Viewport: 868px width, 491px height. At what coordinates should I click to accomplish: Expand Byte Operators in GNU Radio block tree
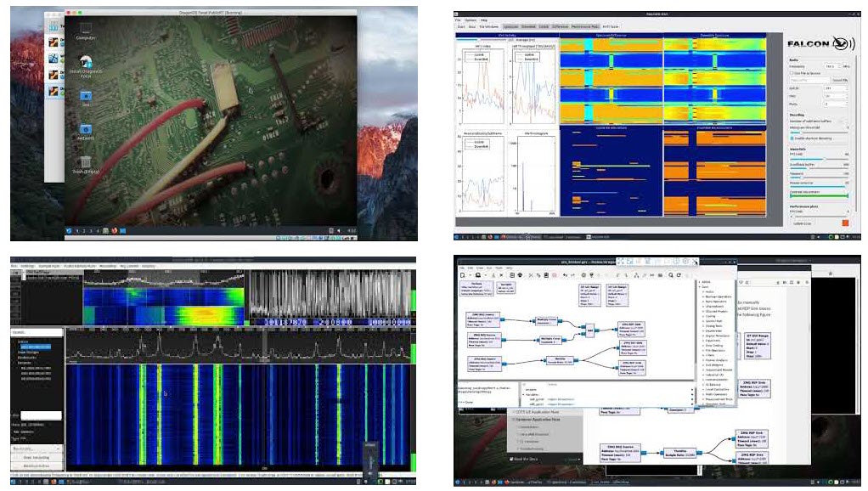coord(703,301)
